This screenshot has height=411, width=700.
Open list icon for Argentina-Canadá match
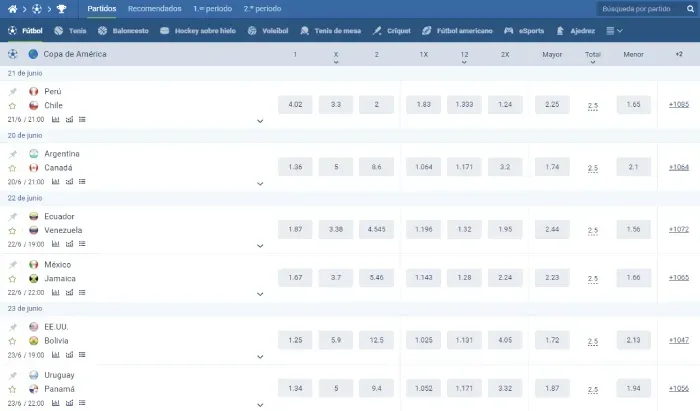pyautogui.click(x=82, y=182)
